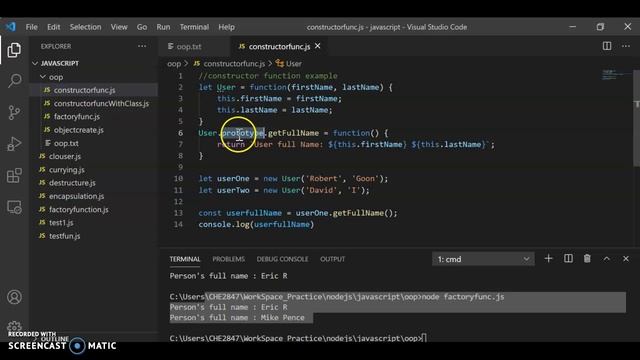The image size is (640, 360).
Task: Collapse the oop folder
Action: pyautogui.click(x=43, y=77)
